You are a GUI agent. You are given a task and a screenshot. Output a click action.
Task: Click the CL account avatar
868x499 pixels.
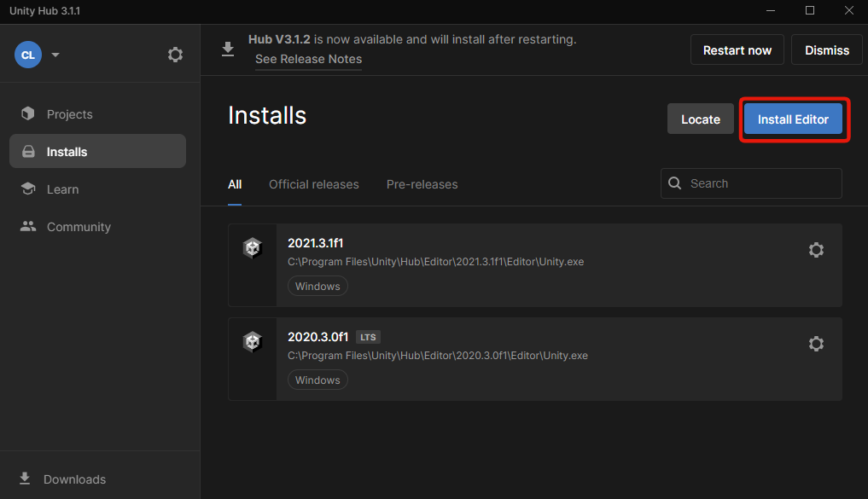28,55
